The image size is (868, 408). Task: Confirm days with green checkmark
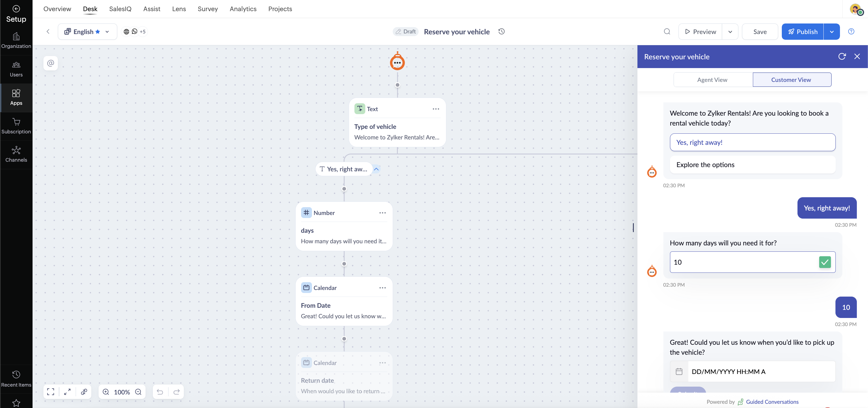click(825, 262)
